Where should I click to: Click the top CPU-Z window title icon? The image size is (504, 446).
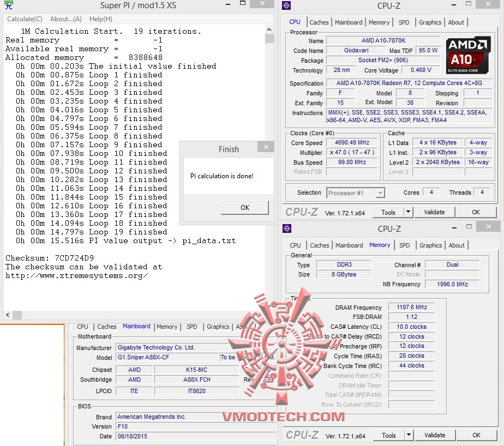click(286, 5)
